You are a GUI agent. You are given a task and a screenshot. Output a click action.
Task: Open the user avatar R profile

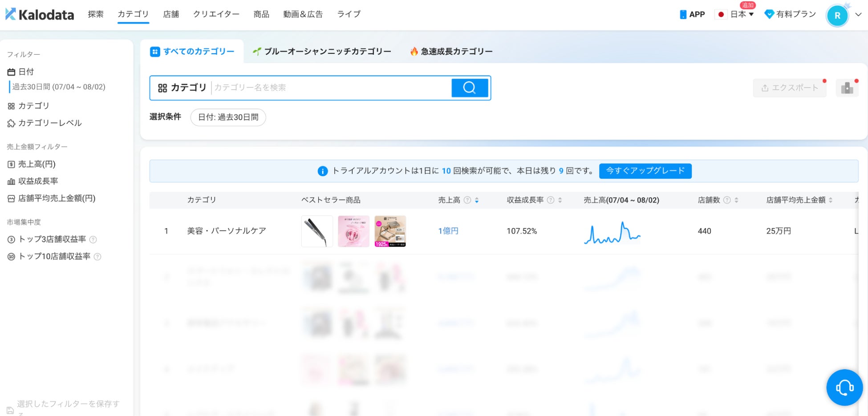pos(837,16)
